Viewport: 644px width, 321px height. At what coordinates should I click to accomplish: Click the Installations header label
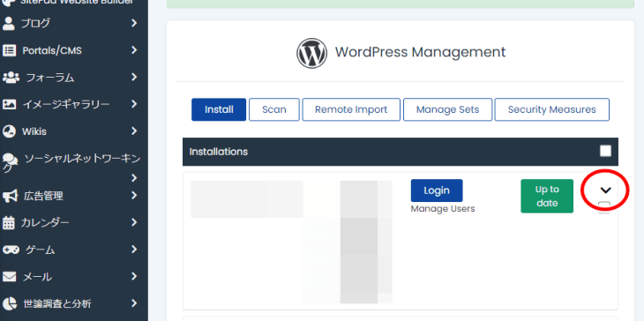[x=219, y=152]
